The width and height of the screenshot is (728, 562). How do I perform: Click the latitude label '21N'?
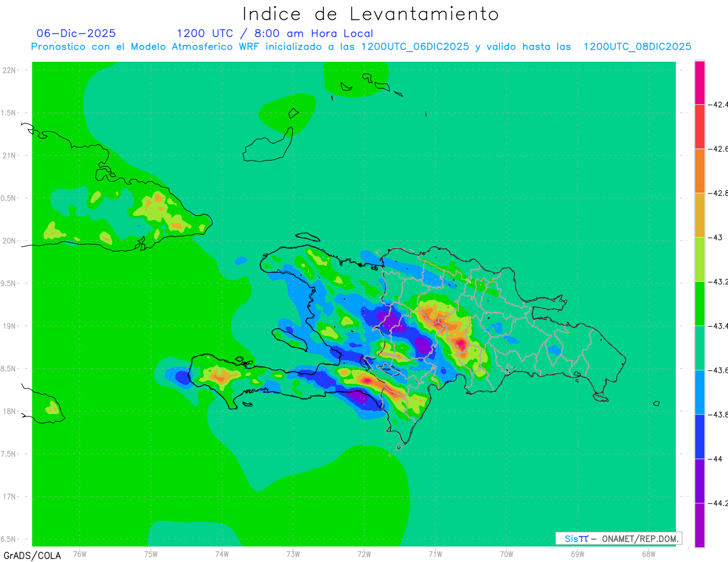(9, 156)
